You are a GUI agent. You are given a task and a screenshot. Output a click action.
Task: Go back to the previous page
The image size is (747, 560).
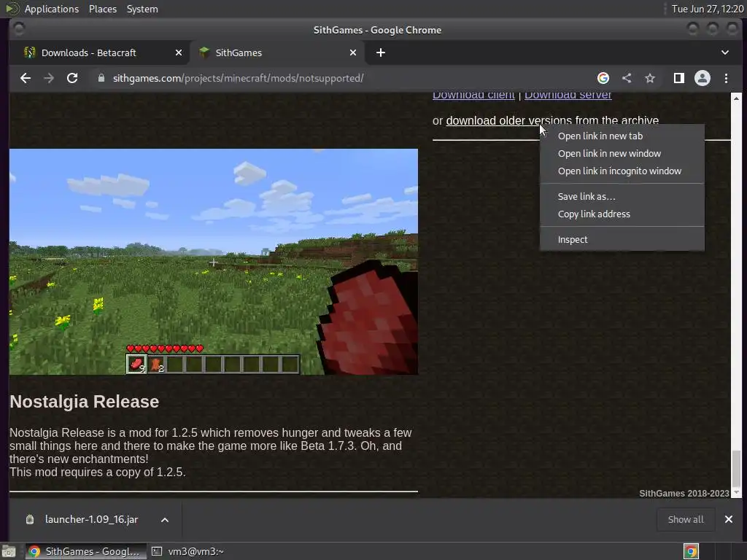[26, 78]
